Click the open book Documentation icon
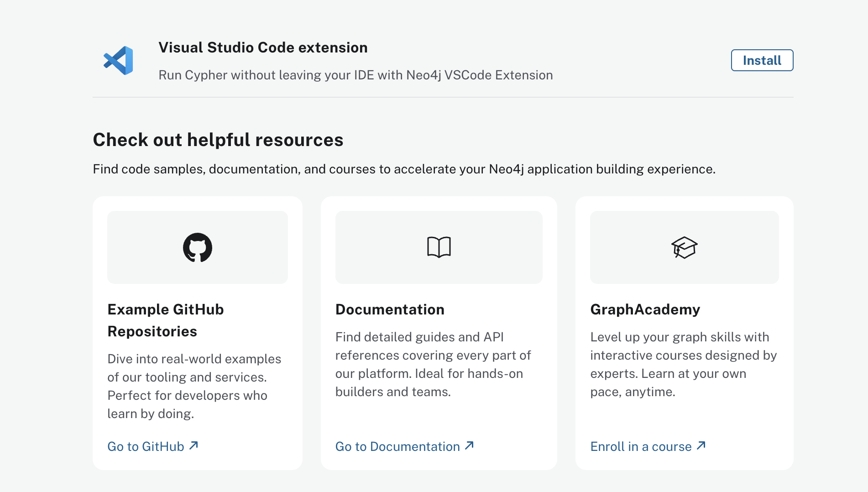Screen dimensions: 868x492 tap(439, 247)
